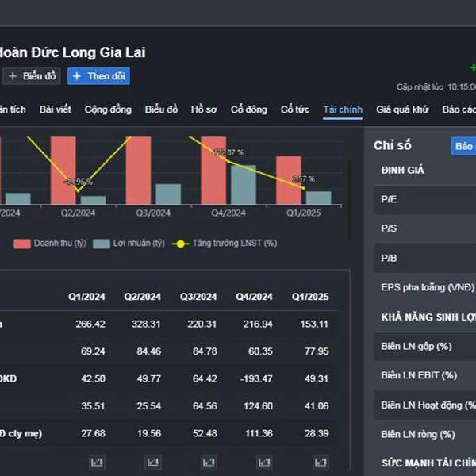Click the value 64.42
The width and height of the screenshot is (476, 476).
coord(205,378)
